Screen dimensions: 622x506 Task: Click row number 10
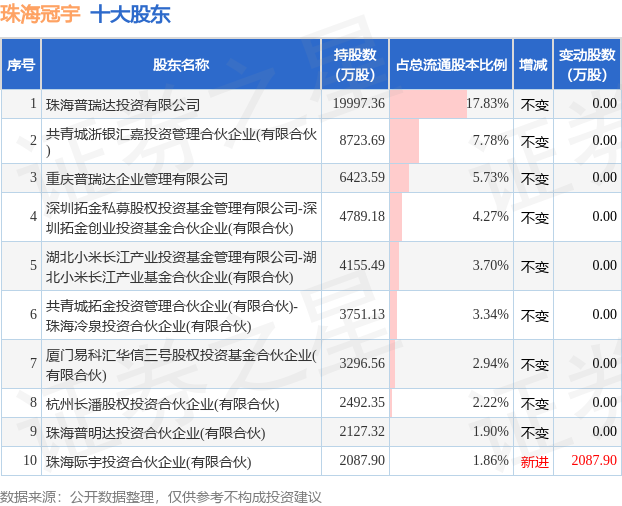click(30, 460)
